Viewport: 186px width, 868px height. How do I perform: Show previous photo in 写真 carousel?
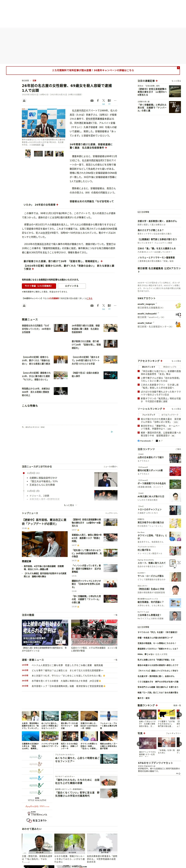tap(139, 744)
